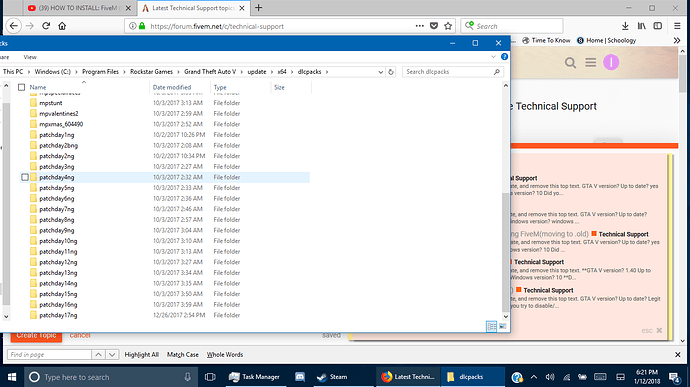Expand the Explorer ribbon chevron
The image size is (690, 387).
tap(493, 57)
